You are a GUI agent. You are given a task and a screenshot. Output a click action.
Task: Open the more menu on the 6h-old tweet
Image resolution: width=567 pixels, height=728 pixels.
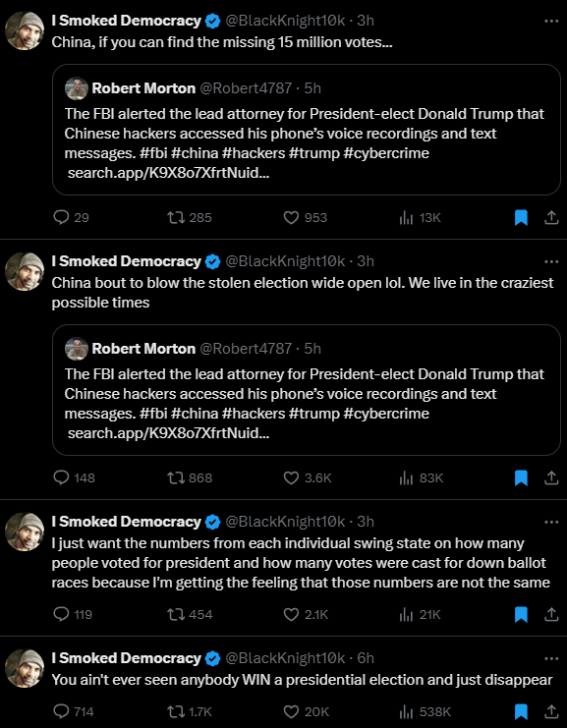(551, 658)
